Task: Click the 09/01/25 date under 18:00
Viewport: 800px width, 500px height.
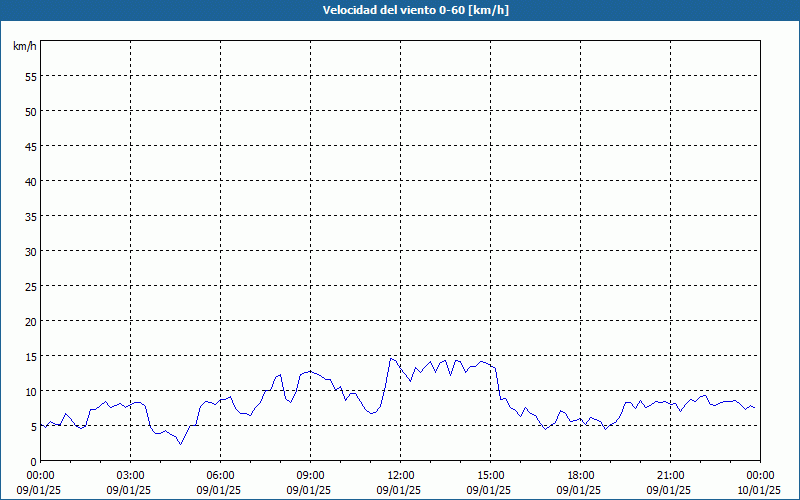Action: tap(579, 490)
